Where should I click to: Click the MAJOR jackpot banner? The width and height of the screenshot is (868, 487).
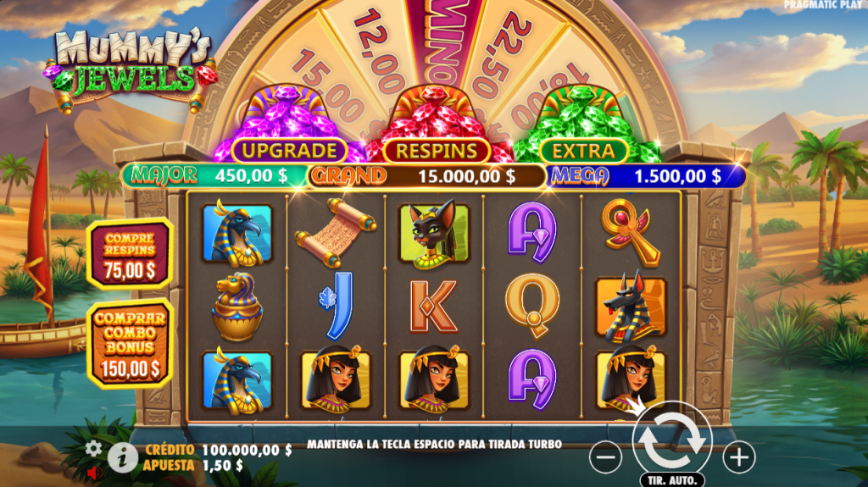(213, 176)
